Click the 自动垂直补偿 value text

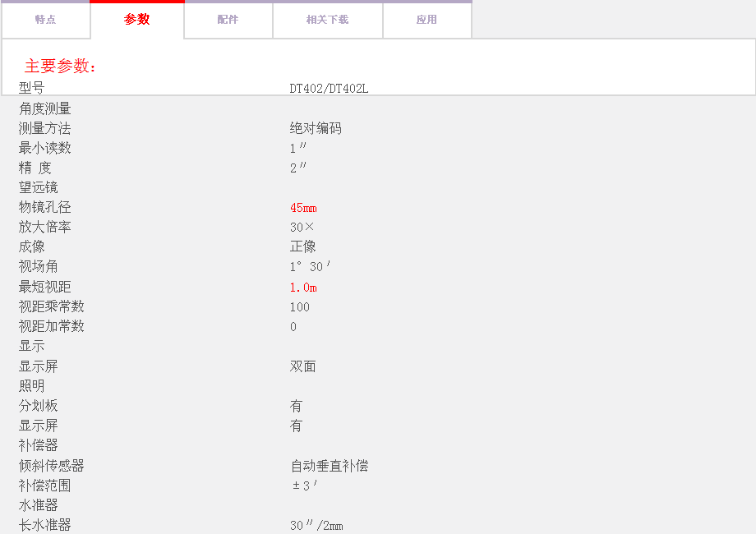329,466
